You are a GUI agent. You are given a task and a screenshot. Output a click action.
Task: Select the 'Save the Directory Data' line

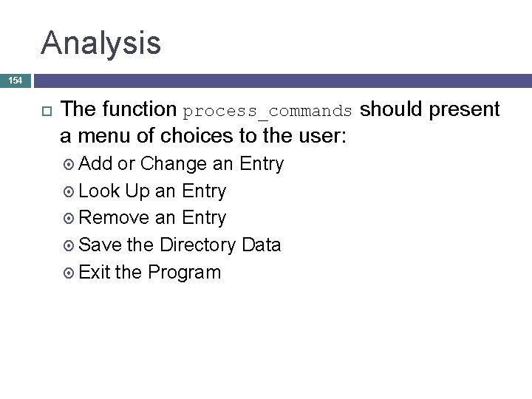coord(180,245)
